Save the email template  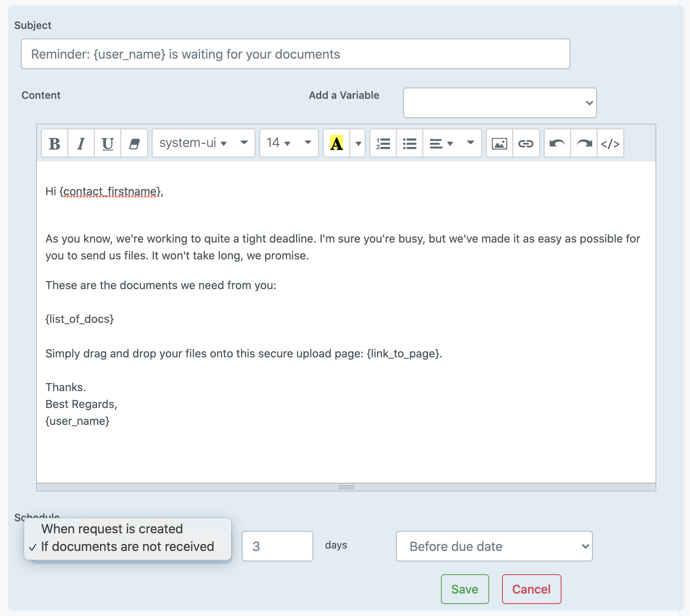[464, 589]
